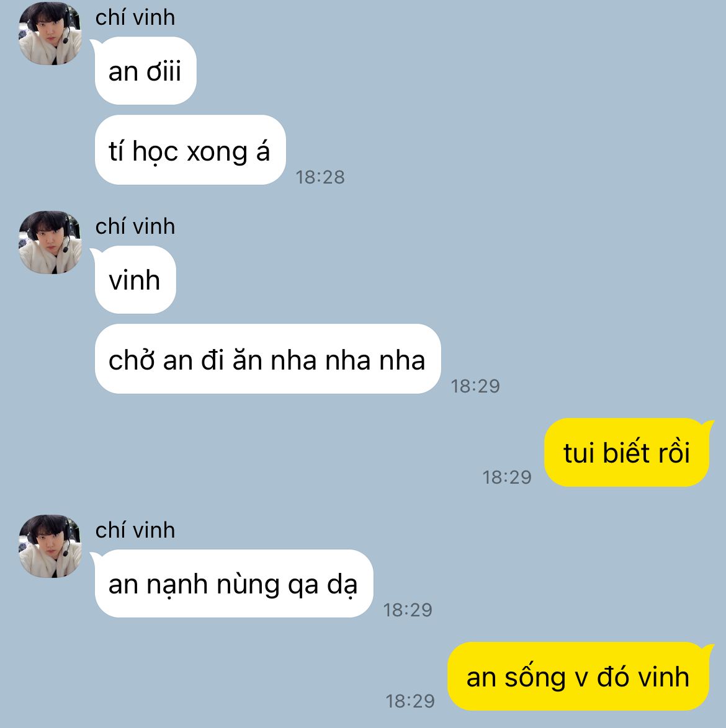Tap the 18:29 timestamp beside 'tui biết rồi'
726x728 pixels.
click(x=507, y=477)
